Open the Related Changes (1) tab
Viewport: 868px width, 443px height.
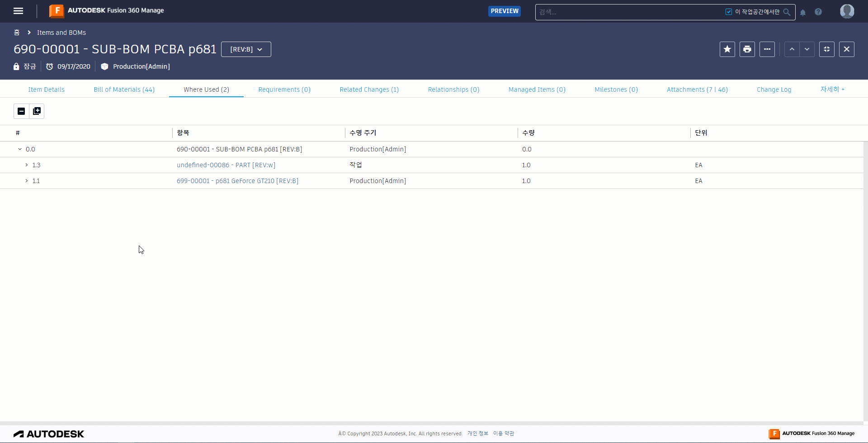click(369, 90)
